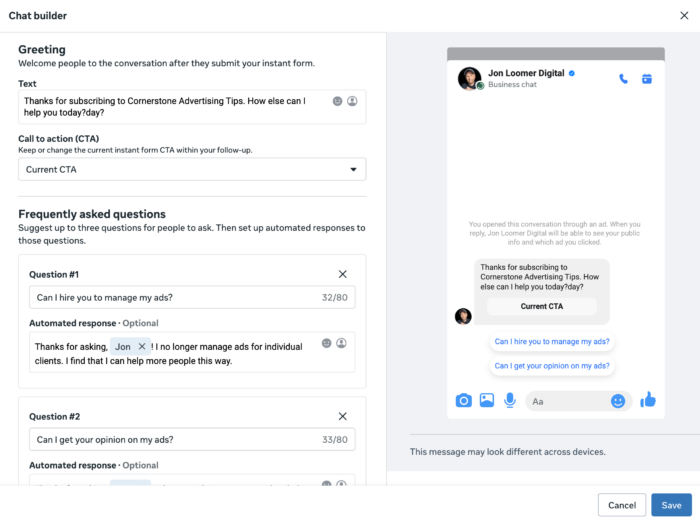
Task: Select 'Can I get your opinion on my ads?' suggestion
Action: tap(552, 366)
